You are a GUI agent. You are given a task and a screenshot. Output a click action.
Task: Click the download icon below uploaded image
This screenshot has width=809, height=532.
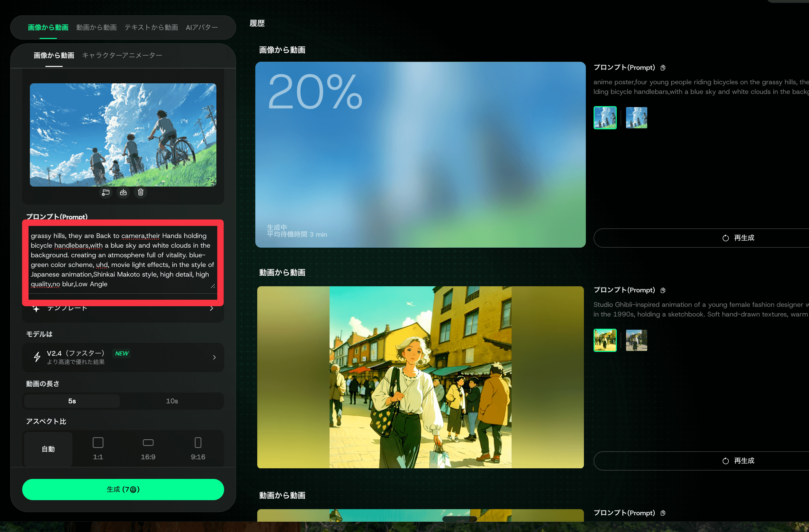click(x=123, y=192)
